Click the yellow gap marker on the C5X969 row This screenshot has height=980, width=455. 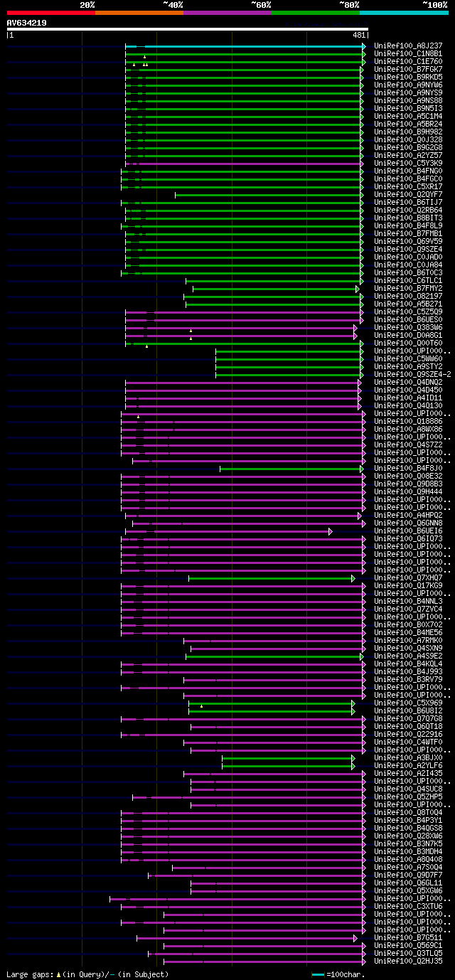[x=201, y=706]
